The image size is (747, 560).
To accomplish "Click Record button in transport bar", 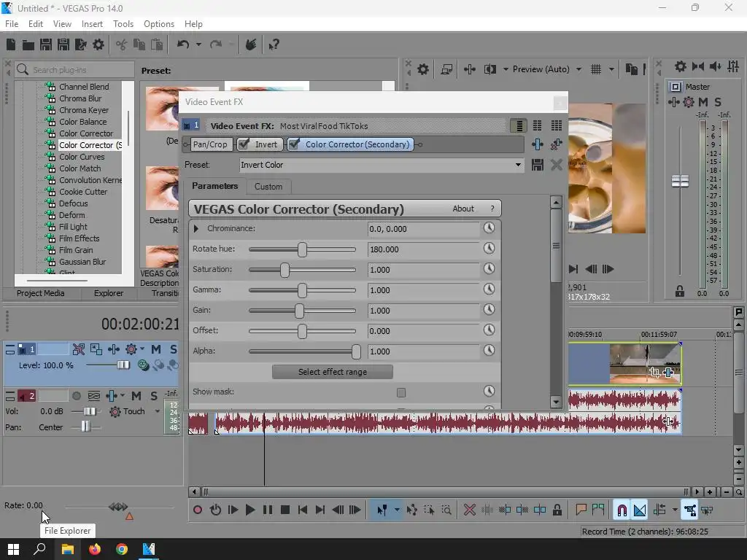I will click(198, 510).
